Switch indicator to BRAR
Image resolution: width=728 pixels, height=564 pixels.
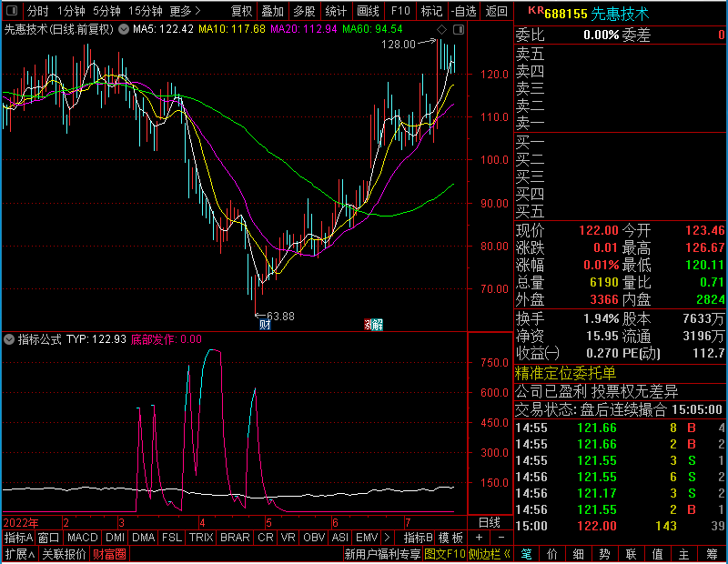click(235, 538)
